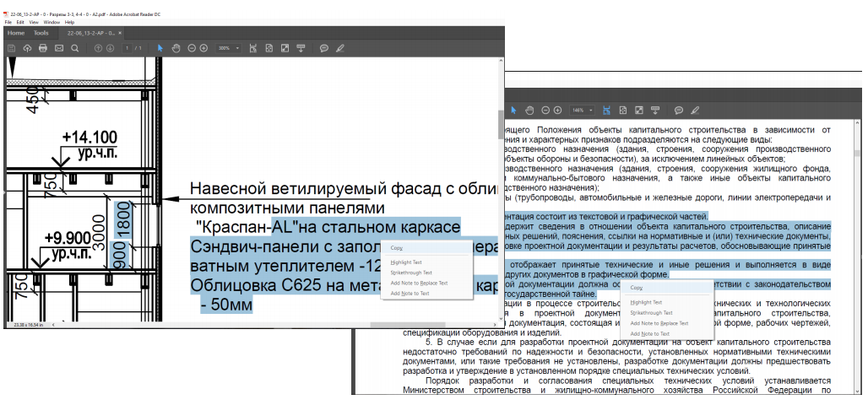Click the highlighted "- 50мм" text
868x405 pixels.
[226, 305]
